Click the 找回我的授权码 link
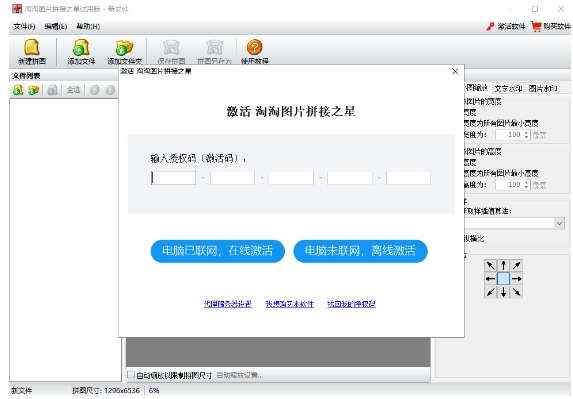 pos(351,304)
